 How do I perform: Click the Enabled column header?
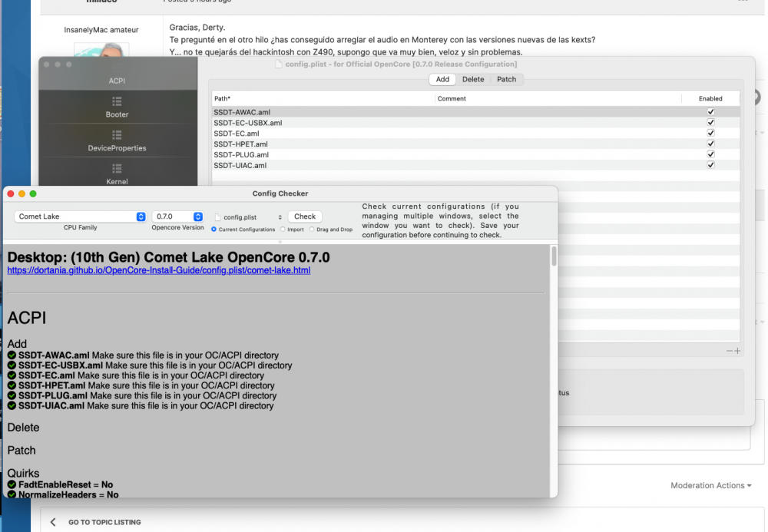click(710, 98)
